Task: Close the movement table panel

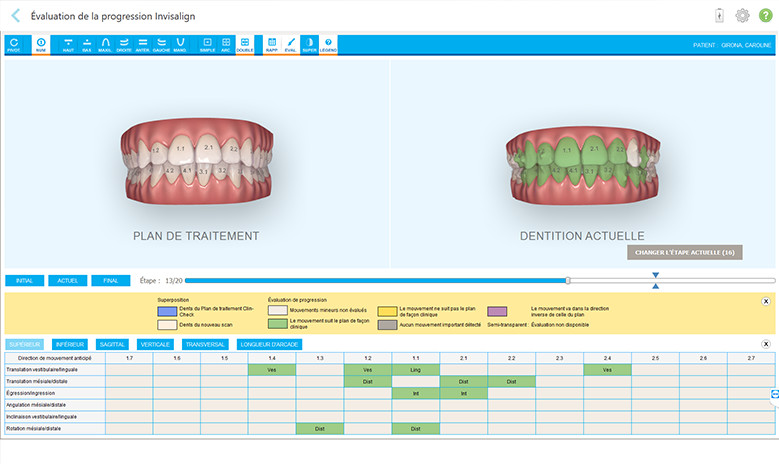Action: [x=766, y=344]
